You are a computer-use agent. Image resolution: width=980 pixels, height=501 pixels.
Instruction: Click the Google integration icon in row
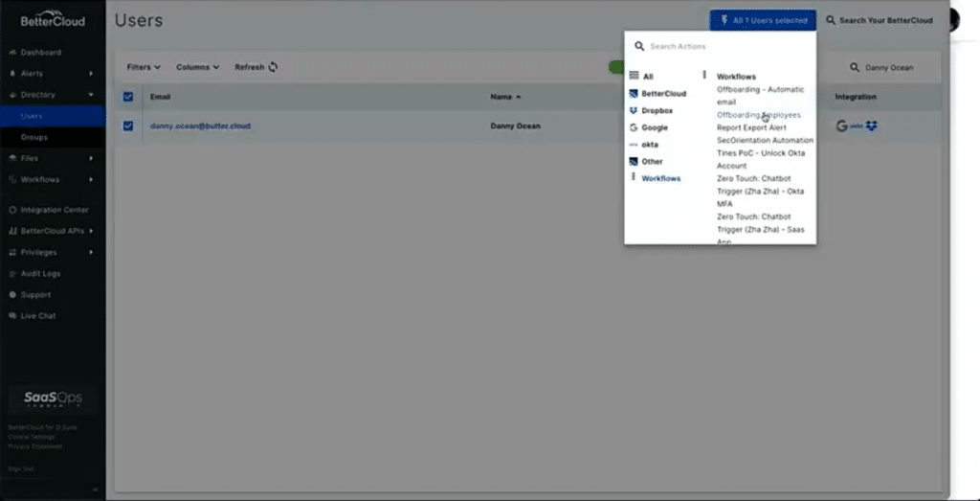pyautogui.click(x=842, y=126)
